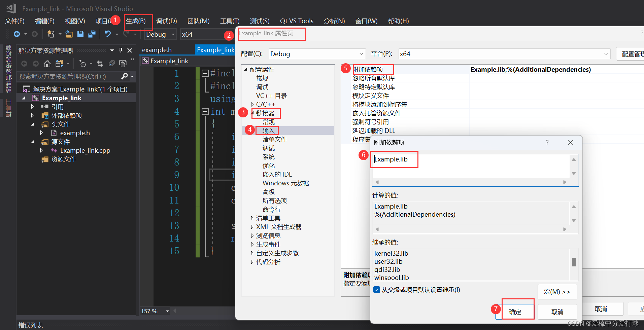Pin the Solution Explorer panel
The image size is (644, 330).
(121, 50)
